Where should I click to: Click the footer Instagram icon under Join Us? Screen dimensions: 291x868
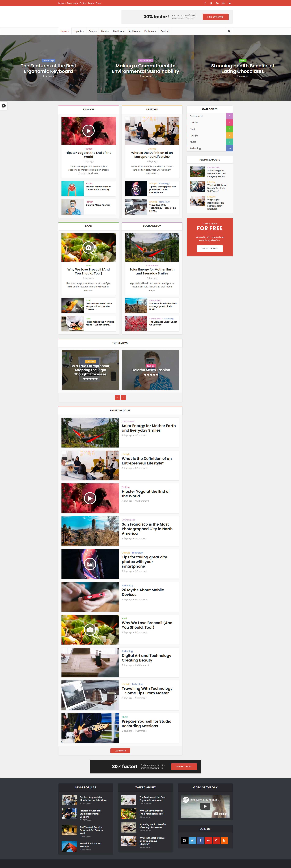(x=184, y=840)
